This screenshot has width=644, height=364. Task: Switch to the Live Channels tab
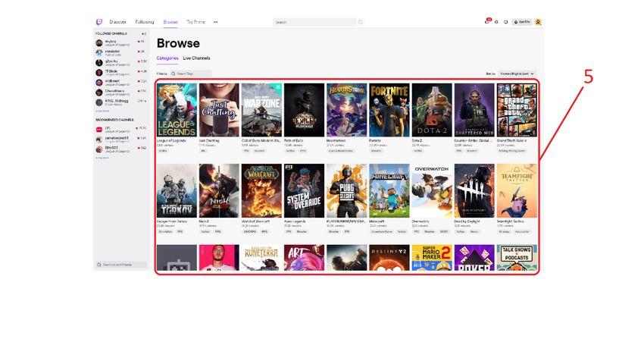(196, 58)
